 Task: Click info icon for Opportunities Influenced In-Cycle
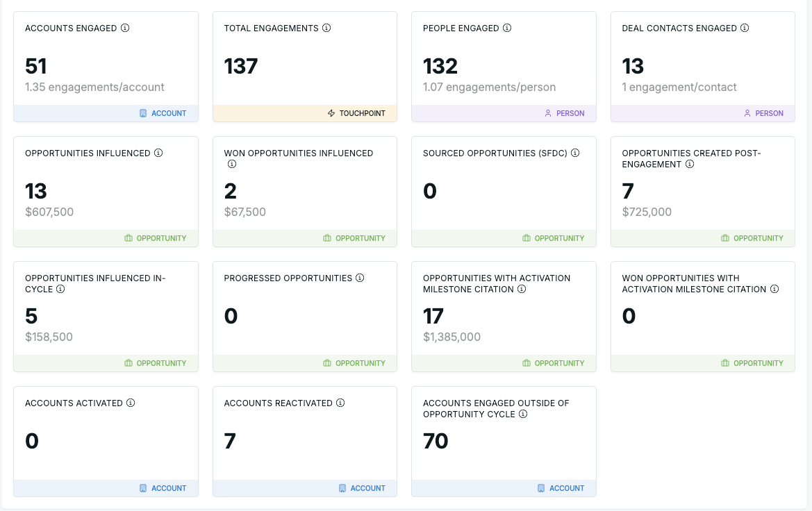tap(60, 289)
